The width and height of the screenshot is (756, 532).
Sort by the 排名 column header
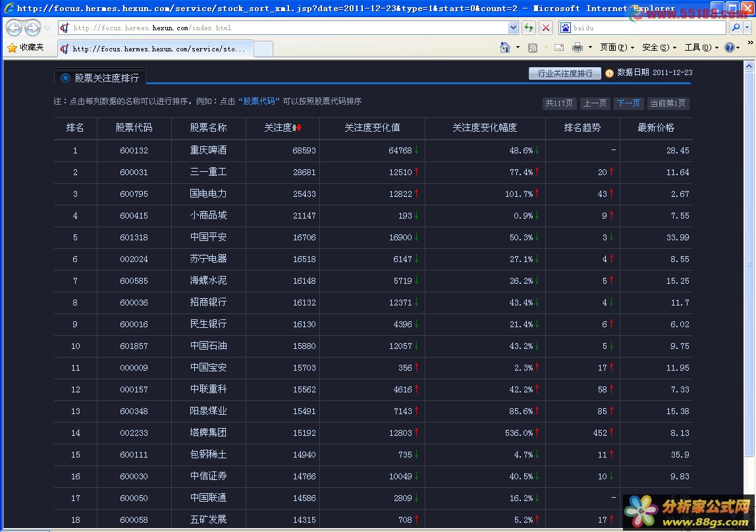[x=75, y=128]
